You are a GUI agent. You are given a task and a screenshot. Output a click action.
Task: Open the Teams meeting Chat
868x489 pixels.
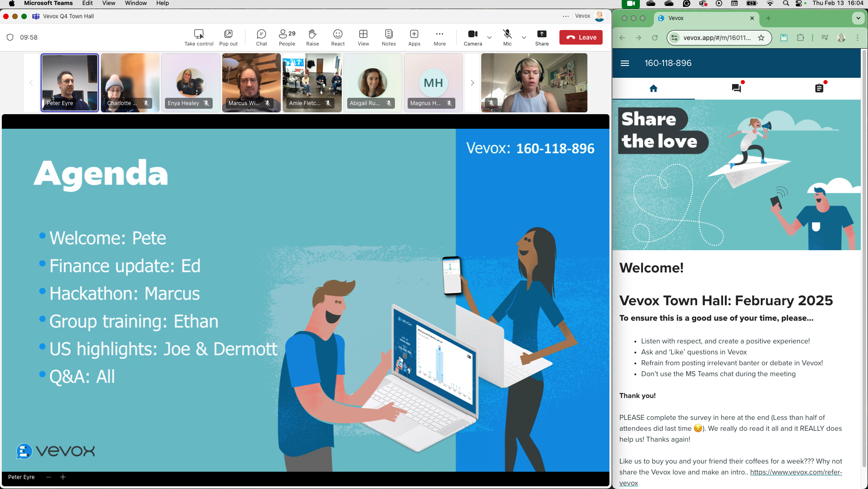point(261,37)
